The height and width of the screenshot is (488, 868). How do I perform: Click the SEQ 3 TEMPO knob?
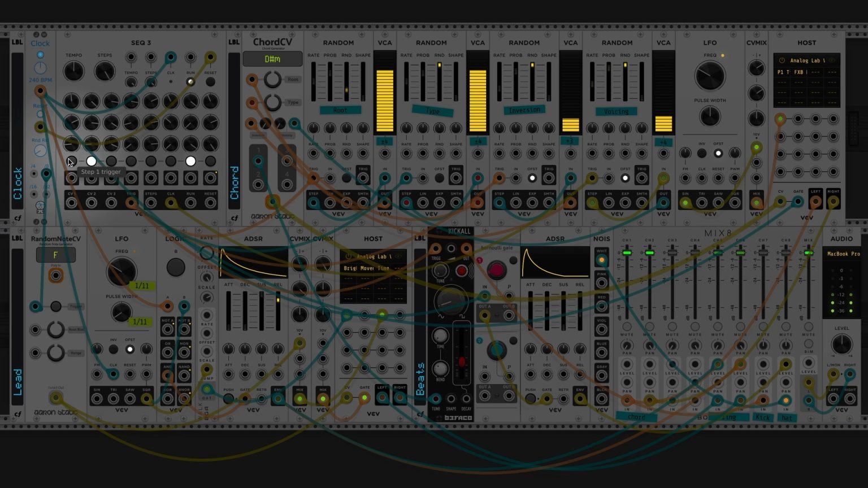click(73, 72)
